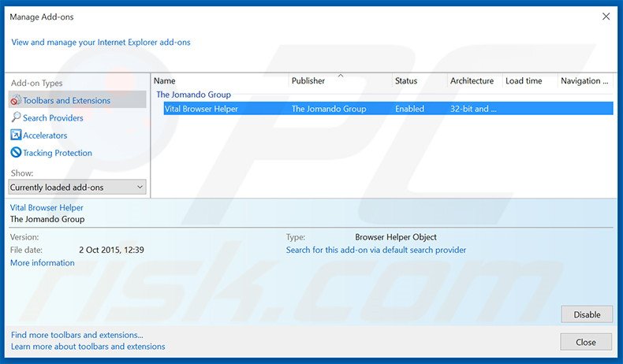Open the Tracking Protection category

(58, 153)
